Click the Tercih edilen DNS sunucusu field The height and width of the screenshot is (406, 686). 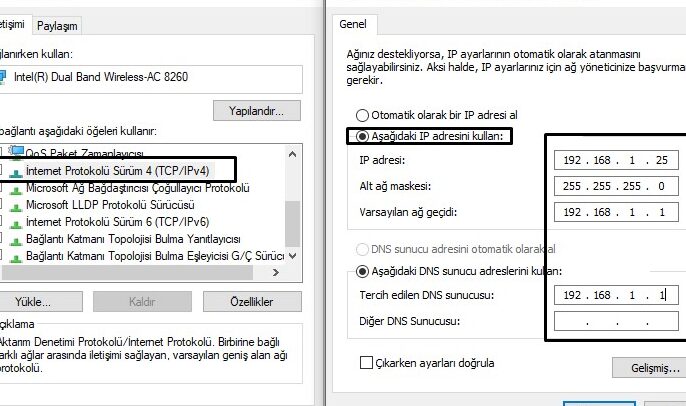[616, 295]
